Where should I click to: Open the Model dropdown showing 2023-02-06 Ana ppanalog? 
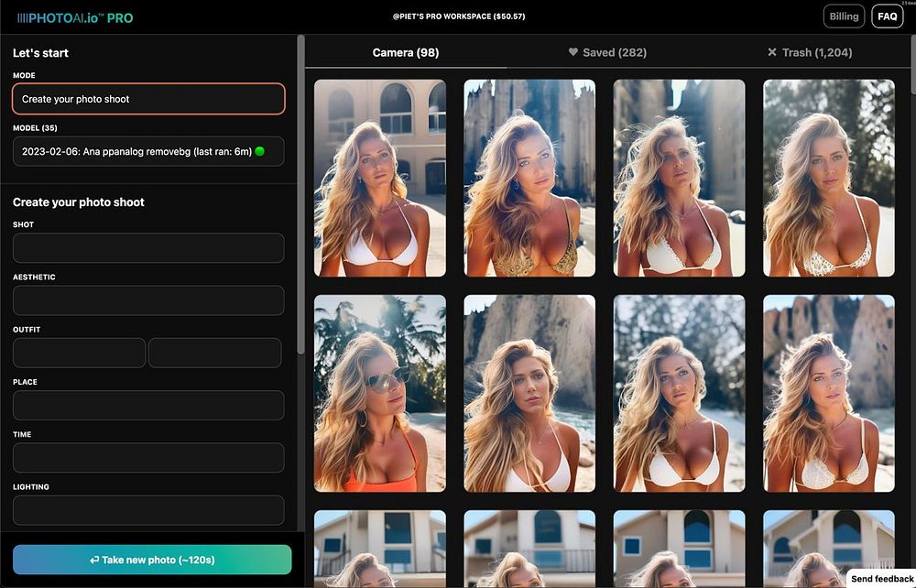pyautogui.click(x=148, y=151)
